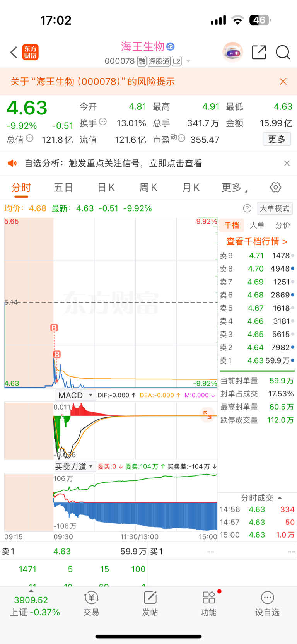Open the MACD indicator dropdown
The height and width of the screenshot is (644, 297).
tap(75, 395)
